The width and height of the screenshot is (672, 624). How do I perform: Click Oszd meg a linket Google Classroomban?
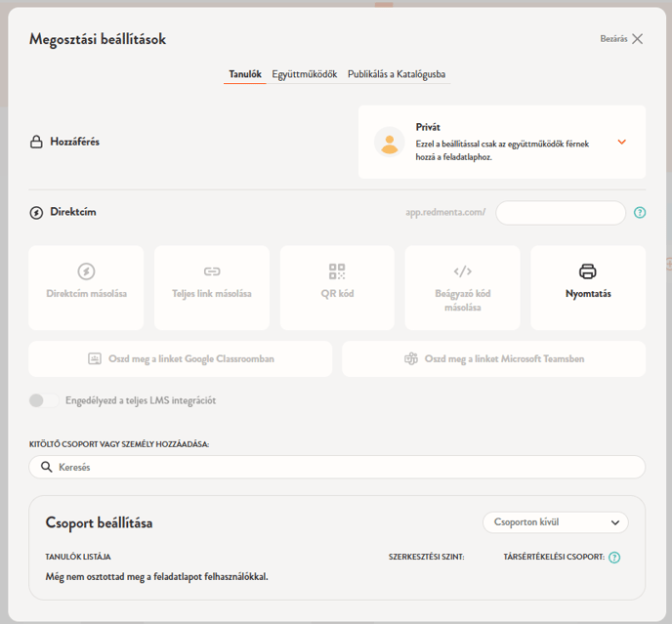click(181, 359)
